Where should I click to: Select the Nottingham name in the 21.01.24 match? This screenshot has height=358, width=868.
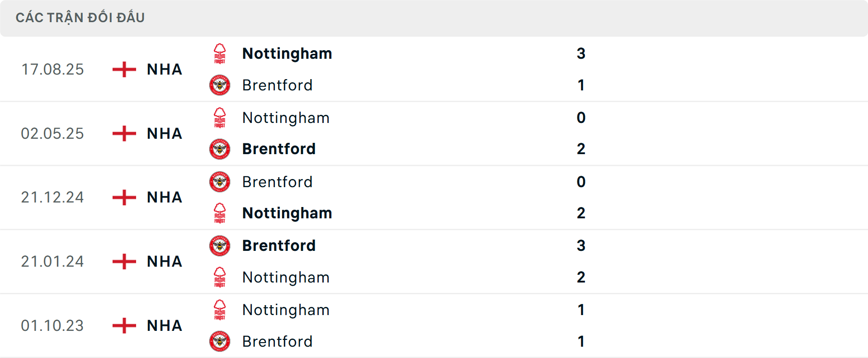point(286,277)
